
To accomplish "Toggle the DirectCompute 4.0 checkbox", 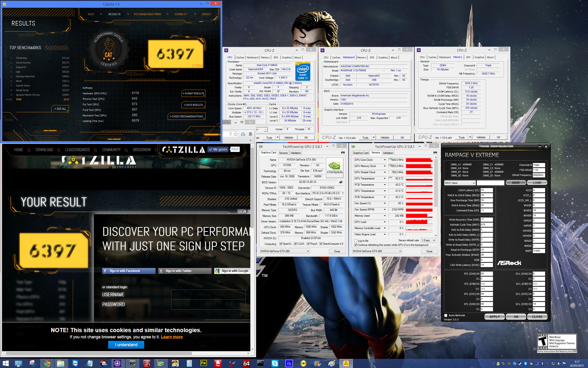I will point(320,244).
